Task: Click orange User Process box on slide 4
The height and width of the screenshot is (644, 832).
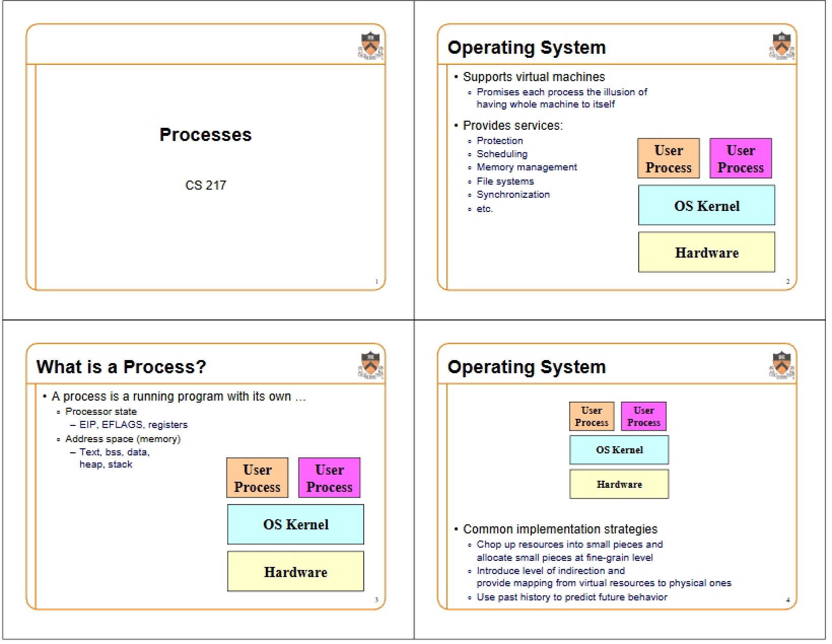Action: point(592,416)
